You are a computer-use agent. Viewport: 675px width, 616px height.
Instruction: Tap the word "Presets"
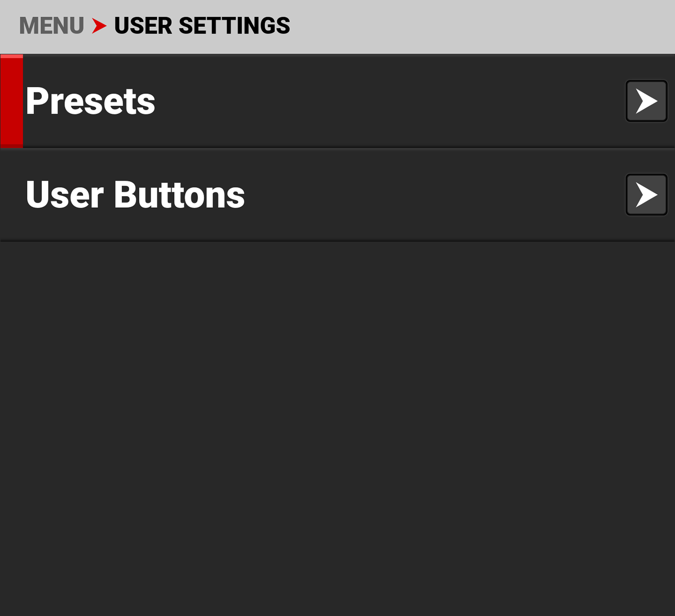click(x=90, y=101)
